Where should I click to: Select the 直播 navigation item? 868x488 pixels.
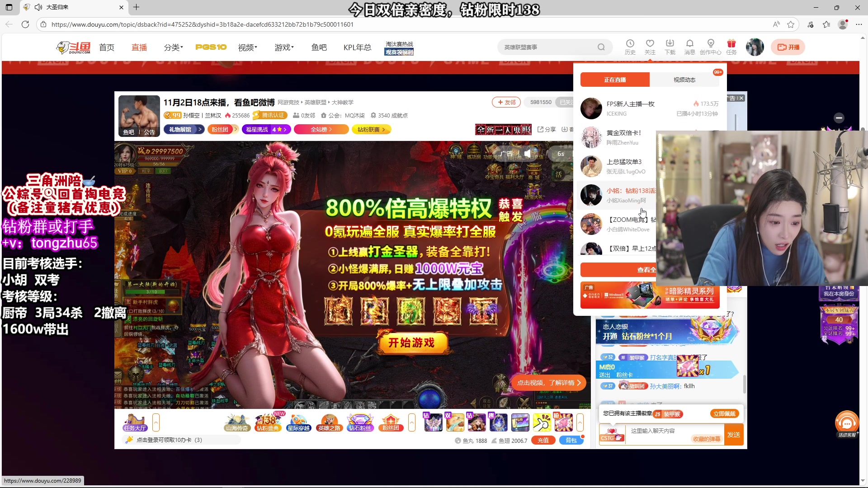(139, 47)
